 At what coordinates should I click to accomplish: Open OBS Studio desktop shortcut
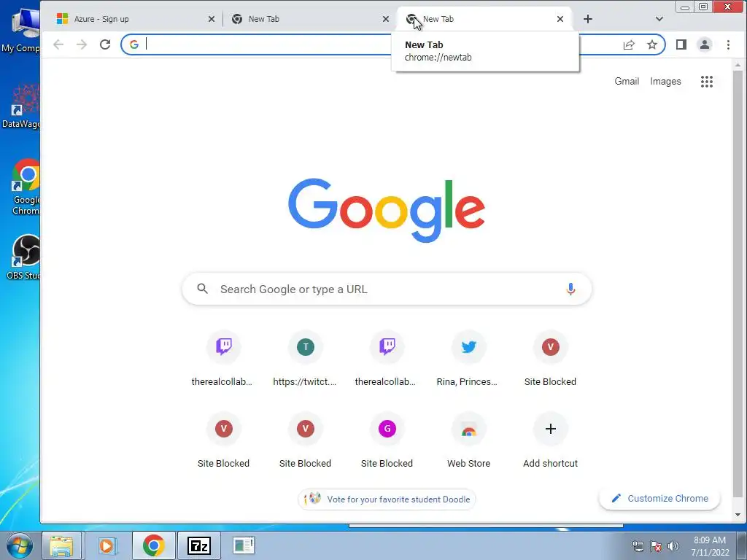[26, 257]
